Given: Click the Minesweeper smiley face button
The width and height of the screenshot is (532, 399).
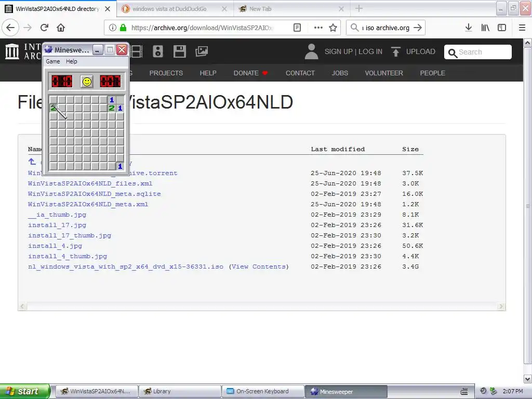Looking at the screenshot, I should tap(87, 82).
